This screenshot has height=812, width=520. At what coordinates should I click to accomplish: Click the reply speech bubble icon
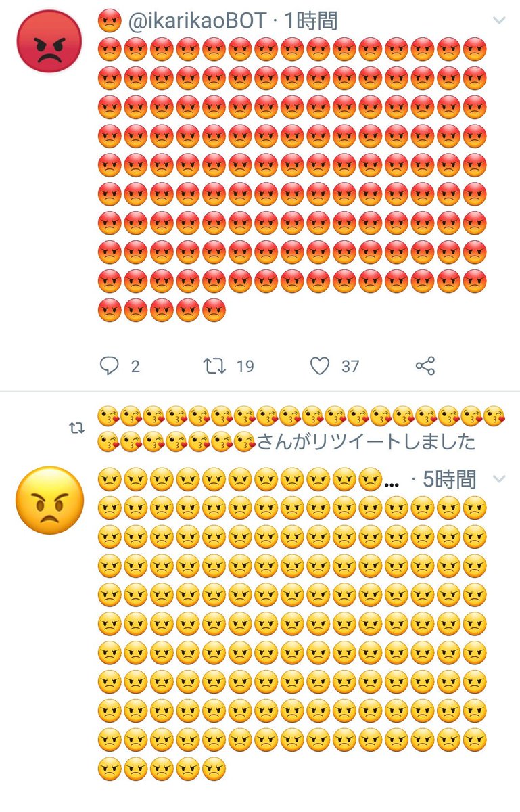click(109, 366)
